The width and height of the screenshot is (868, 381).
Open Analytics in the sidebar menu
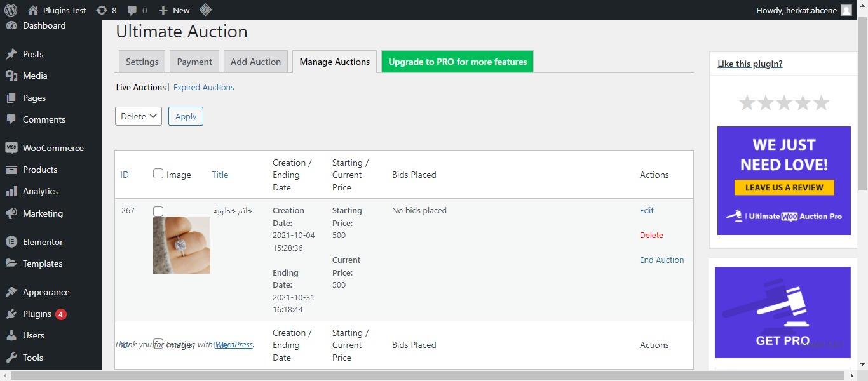tap(40, 191)
